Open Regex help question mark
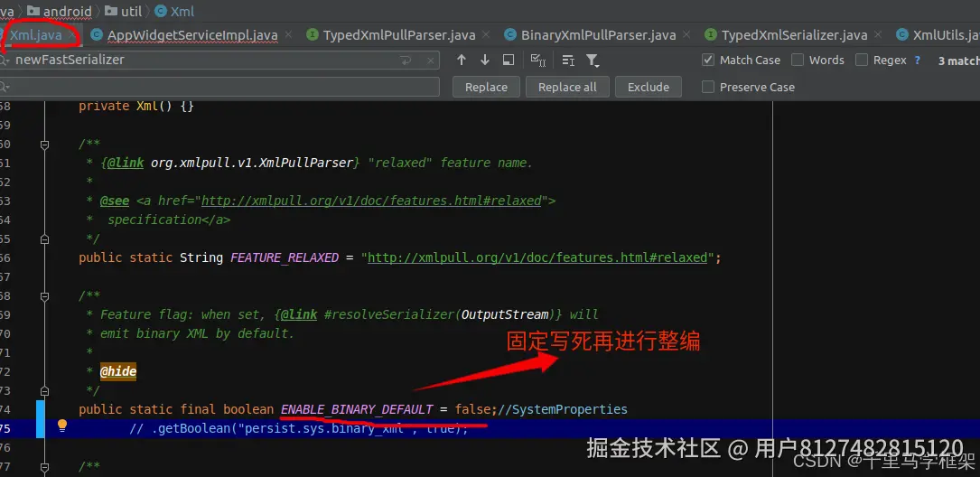Screen dimensions: 980x477 [918, 60]
